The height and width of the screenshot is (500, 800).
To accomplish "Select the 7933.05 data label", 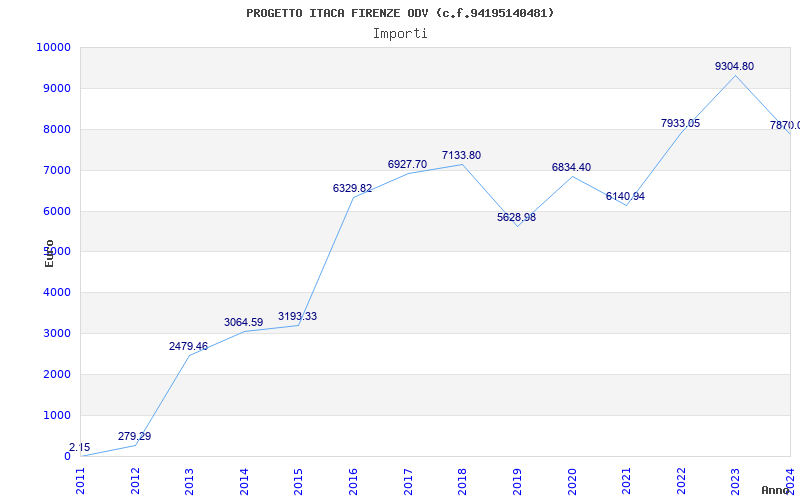I will coord(680,123).
